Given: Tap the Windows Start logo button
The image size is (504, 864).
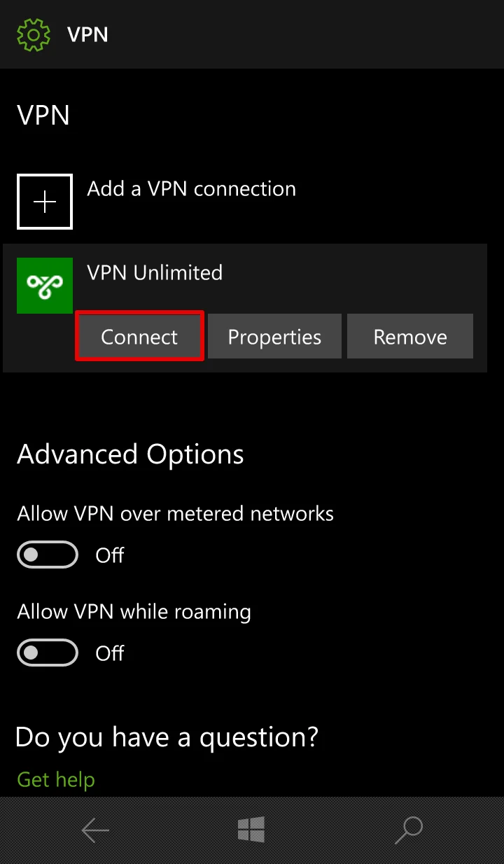Looking at the screenshot, I should (251, 830).
